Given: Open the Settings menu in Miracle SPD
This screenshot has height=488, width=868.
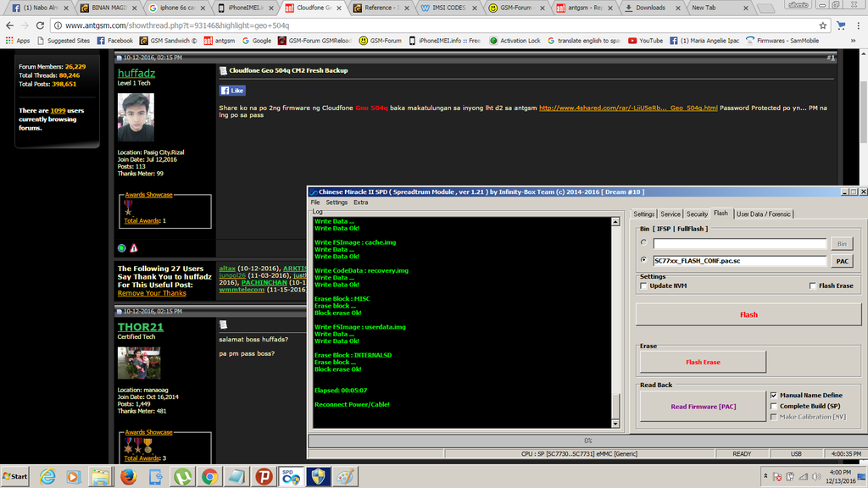Looking at the screenshot, I should pos(336,202).
